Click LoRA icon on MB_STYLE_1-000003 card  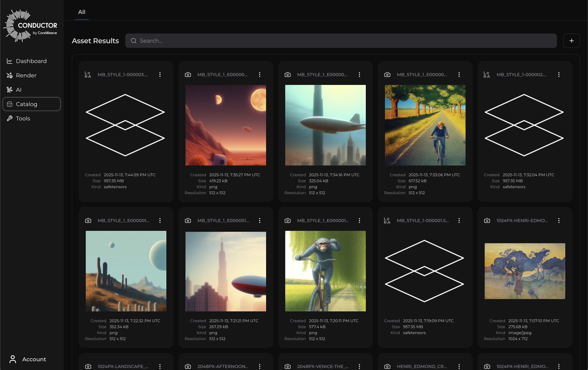tap(88, 75)
